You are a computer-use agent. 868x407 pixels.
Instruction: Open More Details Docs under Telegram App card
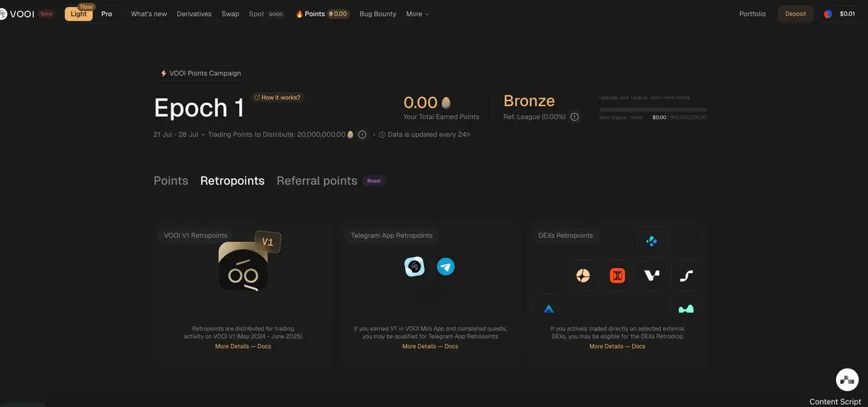click(x=430, y=346)
